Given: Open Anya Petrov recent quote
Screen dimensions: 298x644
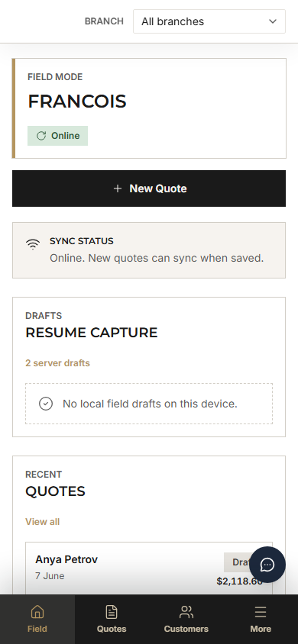Looking at the screenshot, I should pos(149,568).
